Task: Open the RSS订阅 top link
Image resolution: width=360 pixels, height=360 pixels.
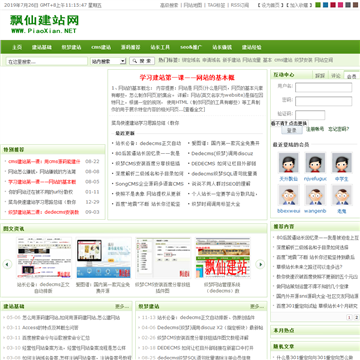Action: [240, 5]
